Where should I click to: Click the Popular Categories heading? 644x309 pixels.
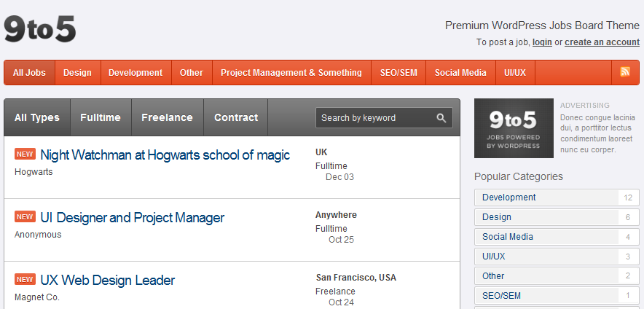pyautogui.click(x=518, y=176)
